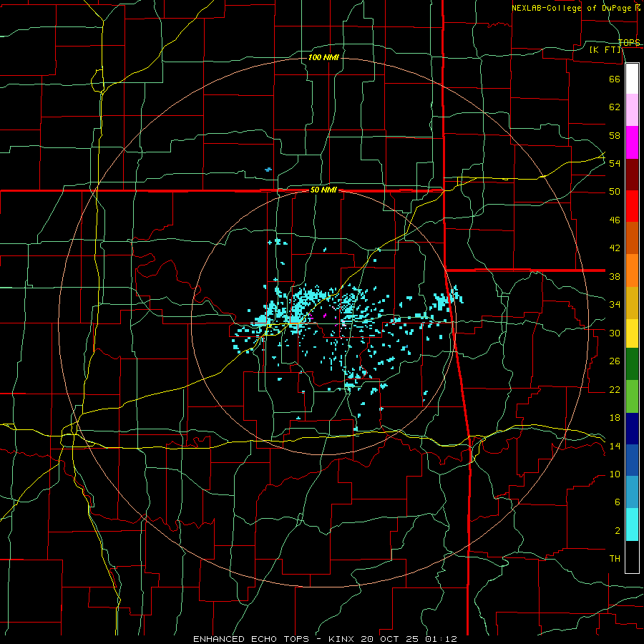Click the bright yellow legend swatch
644x644 pixels.
point(632,333)
